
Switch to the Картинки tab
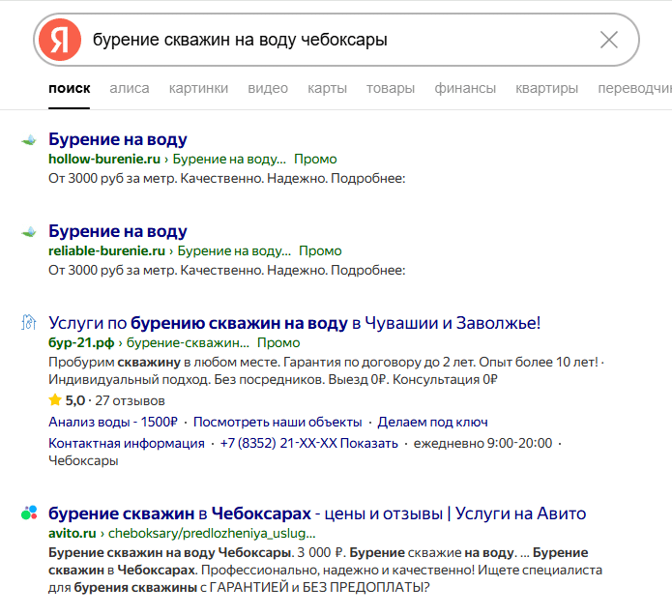point(198,88)
